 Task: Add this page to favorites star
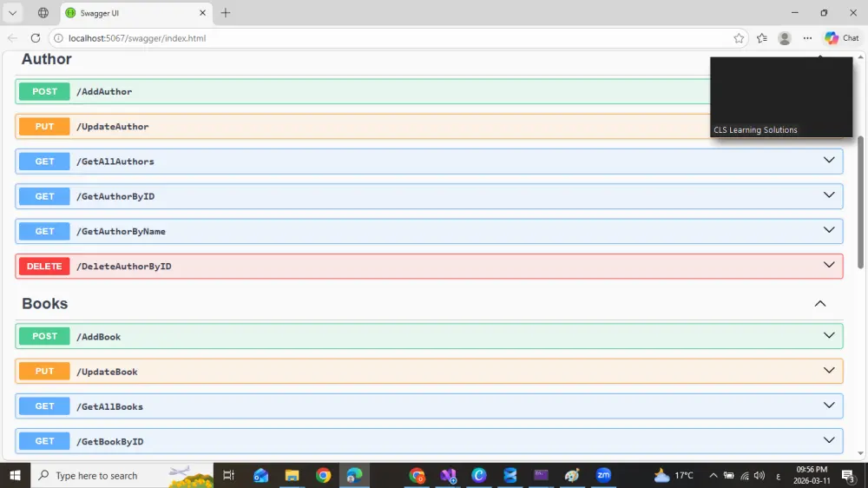(x=739, y=38)
